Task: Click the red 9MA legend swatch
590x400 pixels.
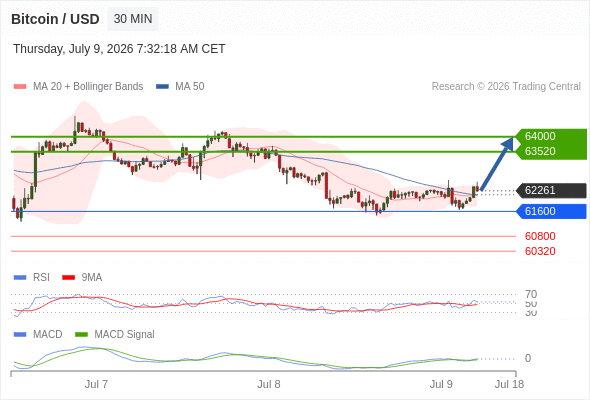Action: coord(68,278)
